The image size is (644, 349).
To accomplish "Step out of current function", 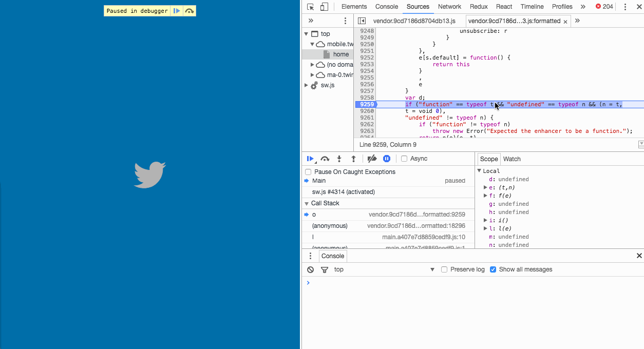I will [x=353, y=159].
